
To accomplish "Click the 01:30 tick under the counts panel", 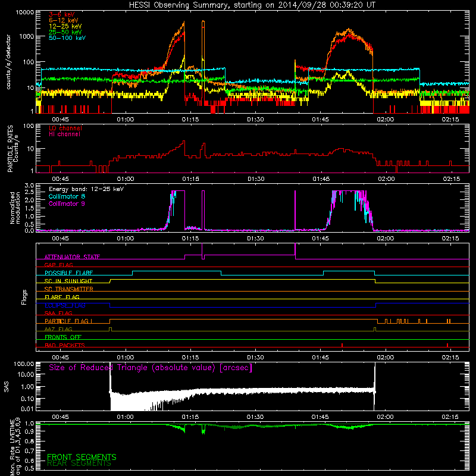I will pyautogui.click(x=255, y=120).
